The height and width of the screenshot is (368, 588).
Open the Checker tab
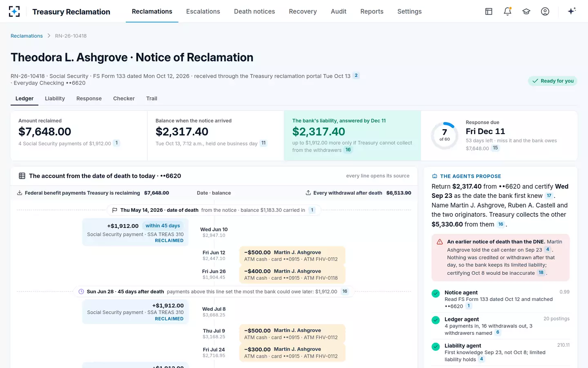click(x=124, y=99)
